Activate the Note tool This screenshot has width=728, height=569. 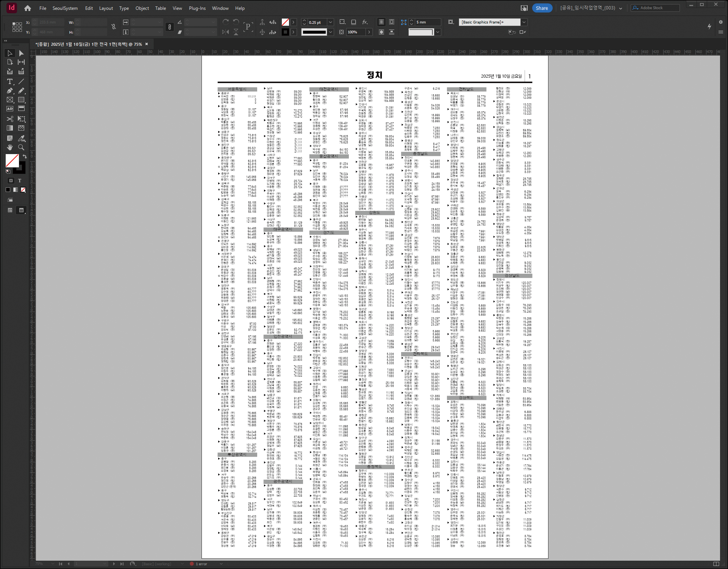click(10, 138)
